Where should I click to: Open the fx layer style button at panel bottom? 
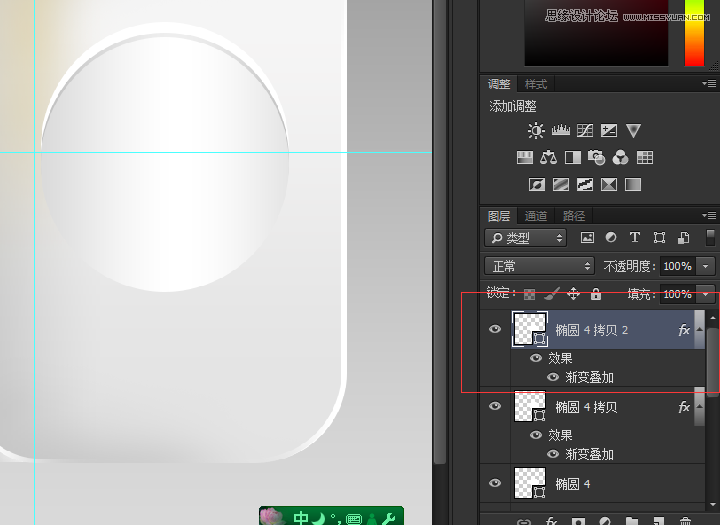(x=551, y=521)
